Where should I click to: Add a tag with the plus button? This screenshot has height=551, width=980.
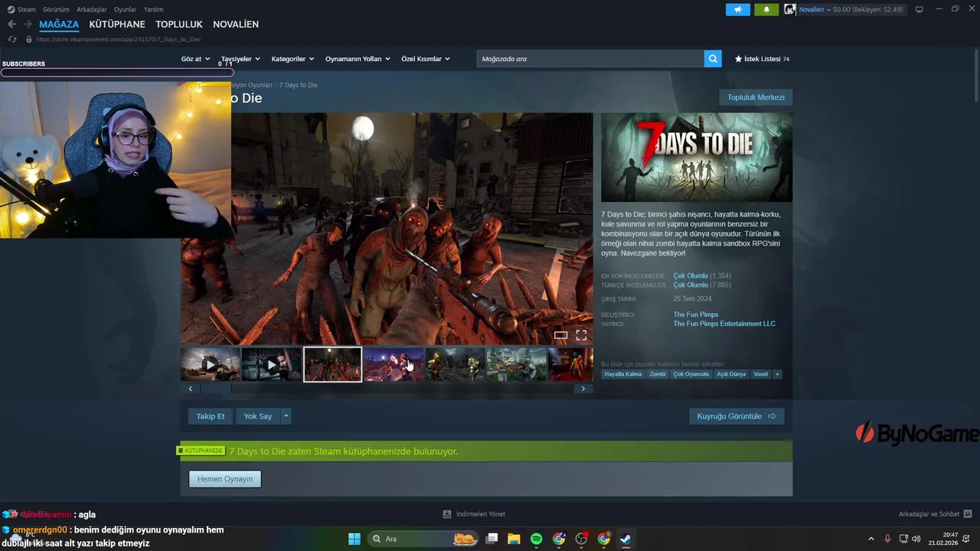[777, 374]
